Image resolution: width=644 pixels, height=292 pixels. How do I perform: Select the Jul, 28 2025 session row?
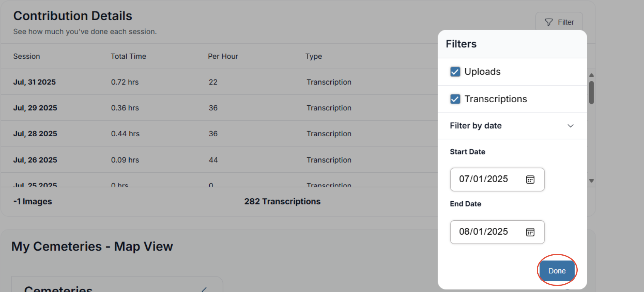[x=219, y=134]
